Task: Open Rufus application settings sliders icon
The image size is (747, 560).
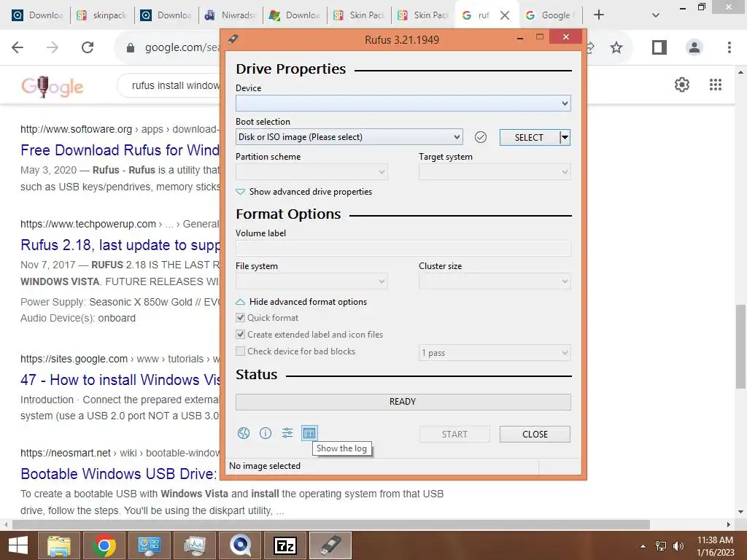Action: [x=287, y=433]
